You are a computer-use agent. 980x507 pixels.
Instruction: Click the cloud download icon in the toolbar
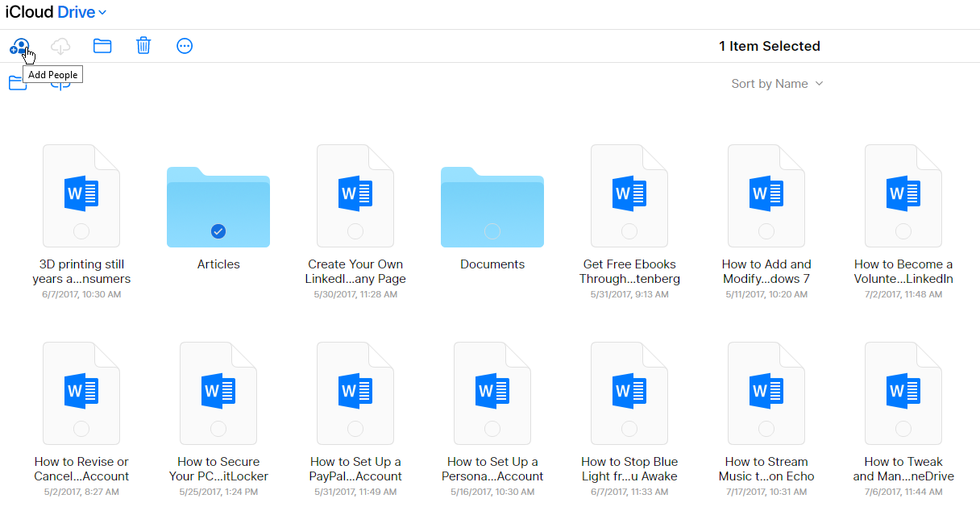[x=60, y=47]
